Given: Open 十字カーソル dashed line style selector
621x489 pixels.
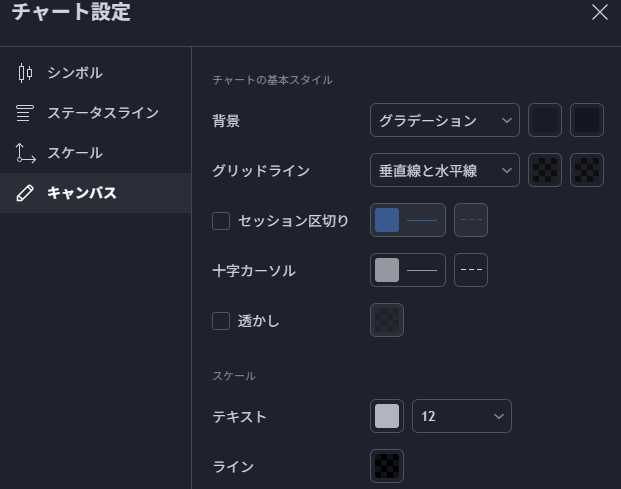Looking at the screenshot, I should click(x=471, y=270).
